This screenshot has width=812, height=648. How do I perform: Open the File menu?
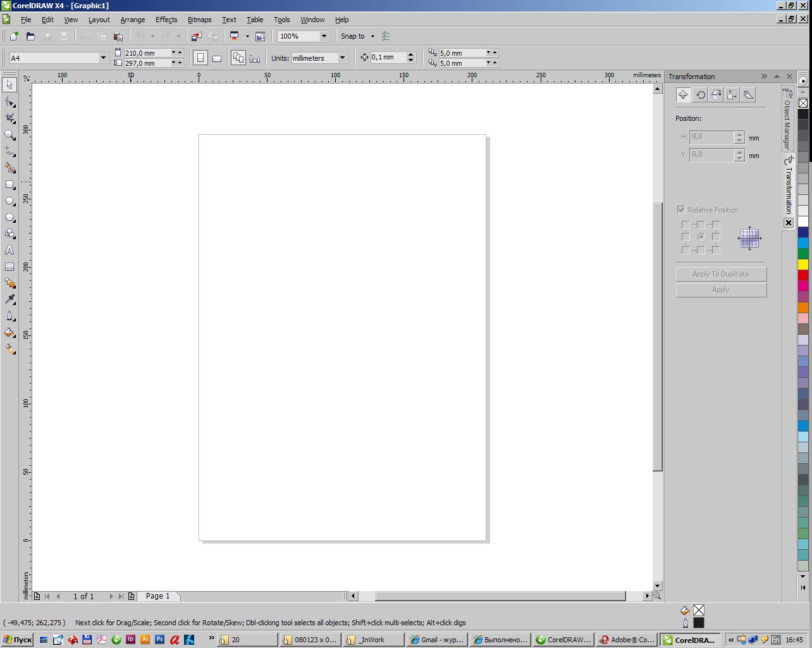pyautogui.click(x=26, y=20)
